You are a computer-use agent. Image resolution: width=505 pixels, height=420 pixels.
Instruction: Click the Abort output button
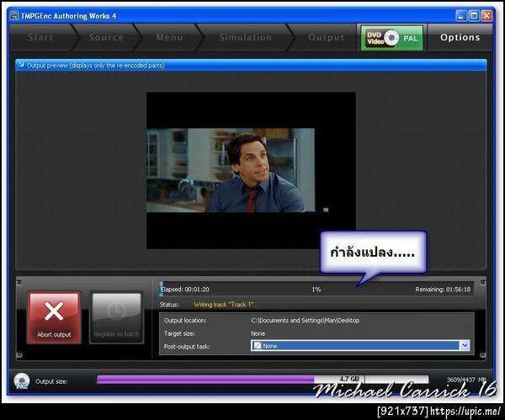coord(54,317)
